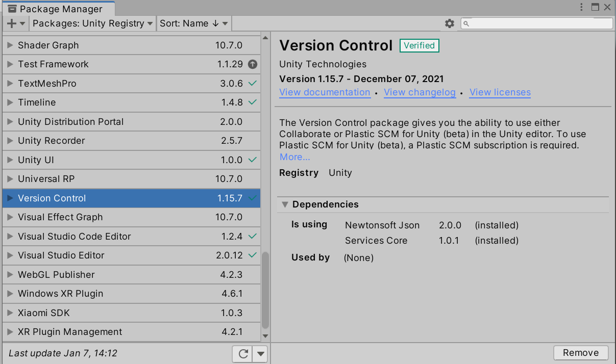Click in the package search field

pyautogui.click(x=537, y=23)
